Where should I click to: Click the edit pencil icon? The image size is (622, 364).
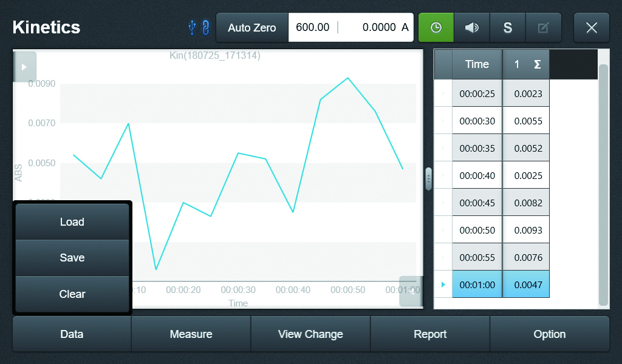(x=543, y=27)
